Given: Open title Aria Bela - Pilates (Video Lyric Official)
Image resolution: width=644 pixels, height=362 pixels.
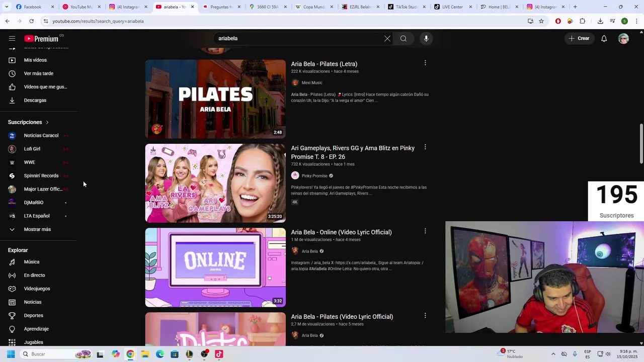Looking at the screenshot, I should (342, 317).
